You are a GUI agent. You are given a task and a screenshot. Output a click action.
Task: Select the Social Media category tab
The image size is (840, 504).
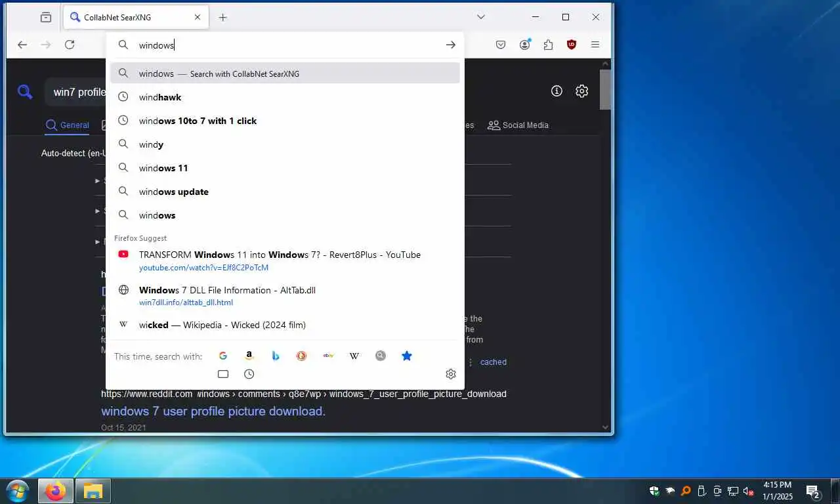tap(518, 125)
